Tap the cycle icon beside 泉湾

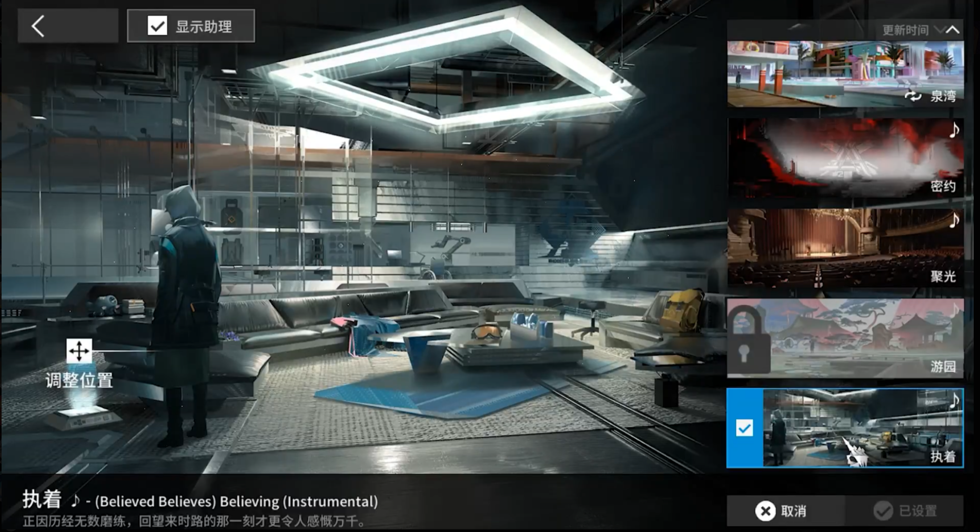[913, 96]
